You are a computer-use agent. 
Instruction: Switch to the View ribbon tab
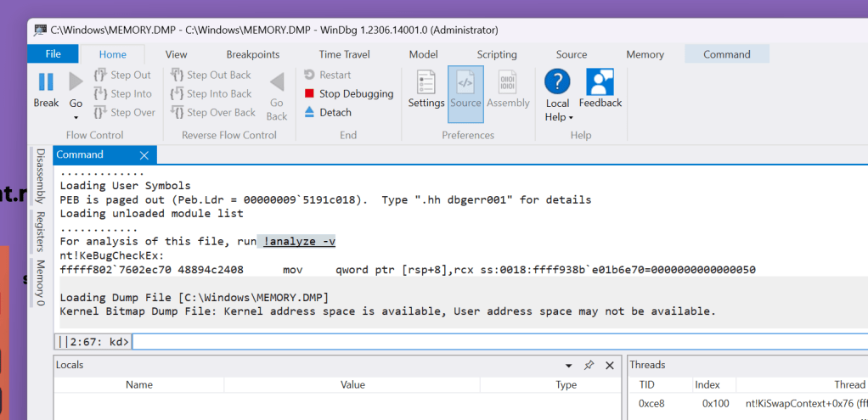176,54
